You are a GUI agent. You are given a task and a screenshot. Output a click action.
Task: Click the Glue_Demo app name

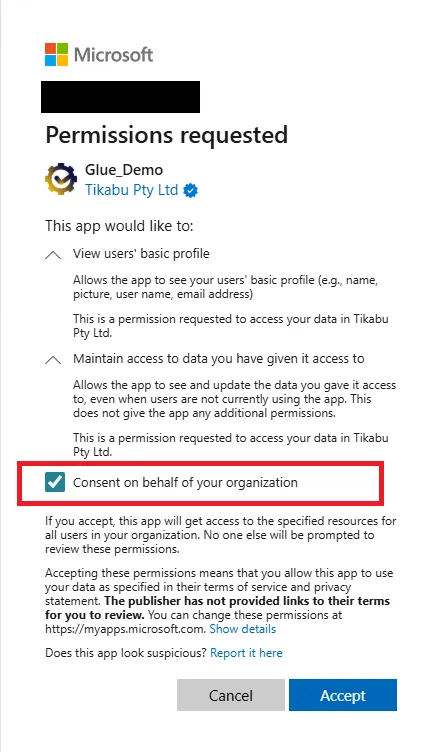[124, 170]
